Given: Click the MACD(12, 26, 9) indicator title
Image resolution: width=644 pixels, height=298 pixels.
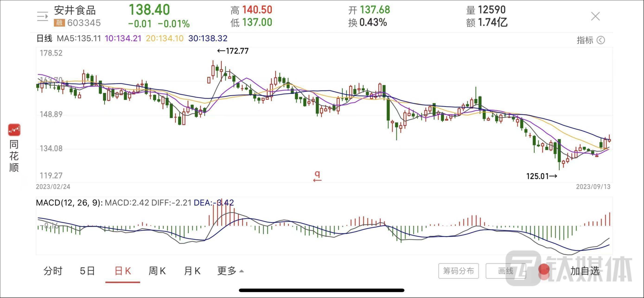Looking at the screenshot, I should pyautogui.click(x=69, y=203).
